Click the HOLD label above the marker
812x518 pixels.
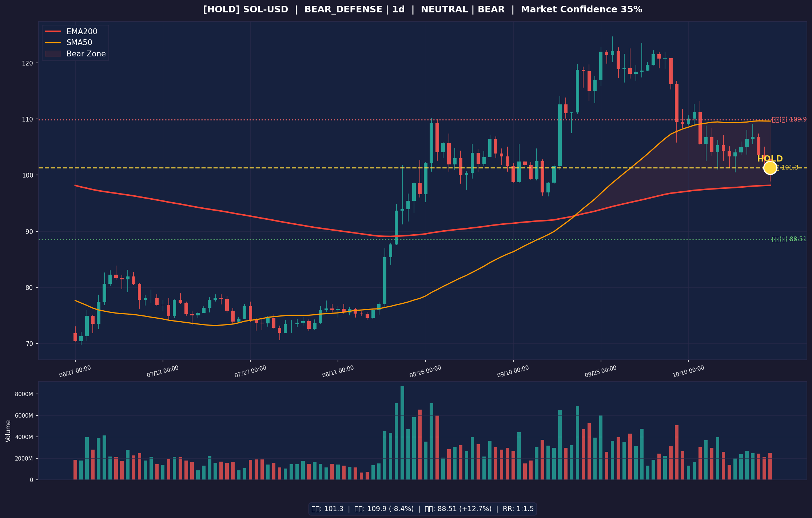770,159
